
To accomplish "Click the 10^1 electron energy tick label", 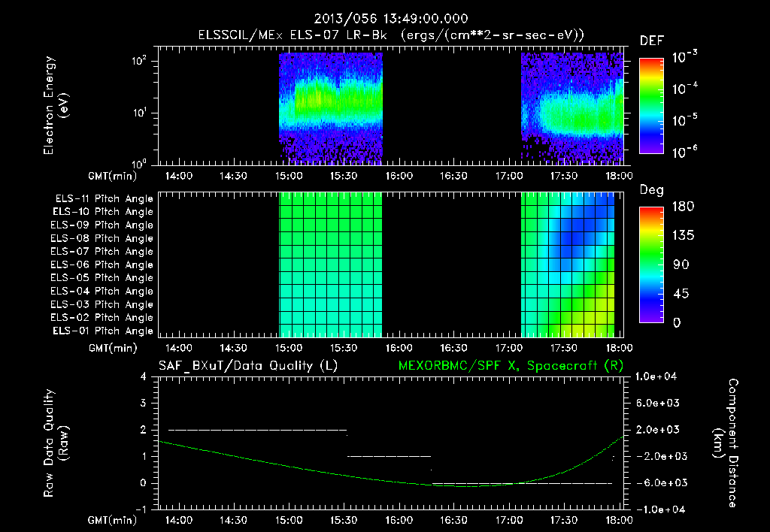I will point(138,113).
